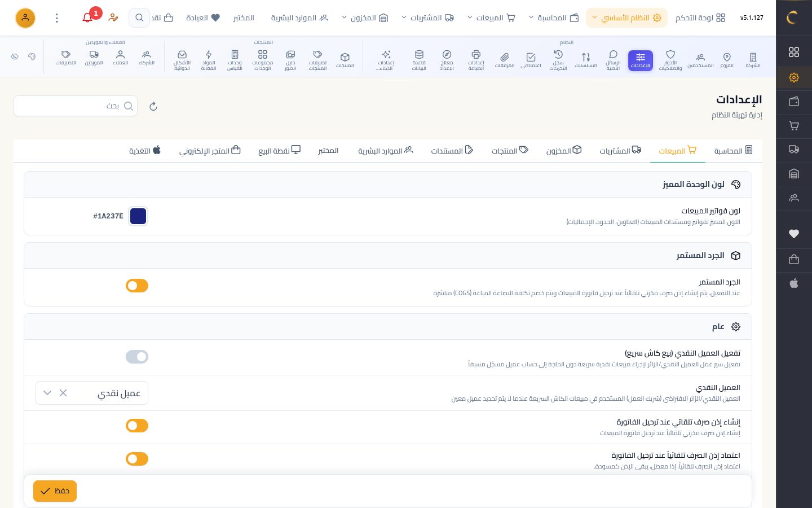
Task: Switch to the المستندات settings tab
Action: click(452, 151)
